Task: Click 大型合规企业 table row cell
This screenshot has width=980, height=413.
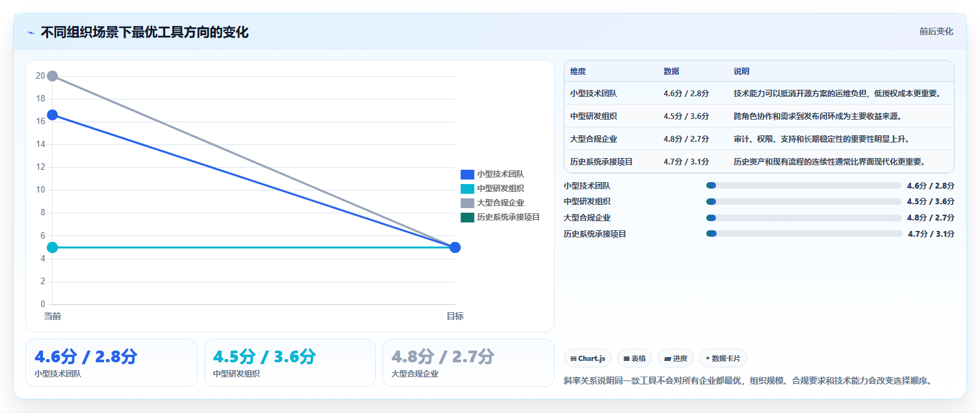Action: point(594,139)
